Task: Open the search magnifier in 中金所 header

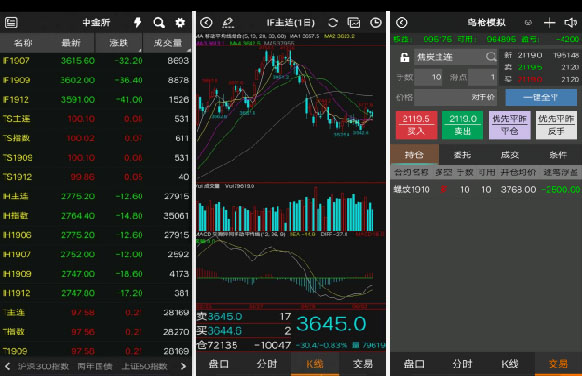Action: pyautogui.click(x=159, y=23)
